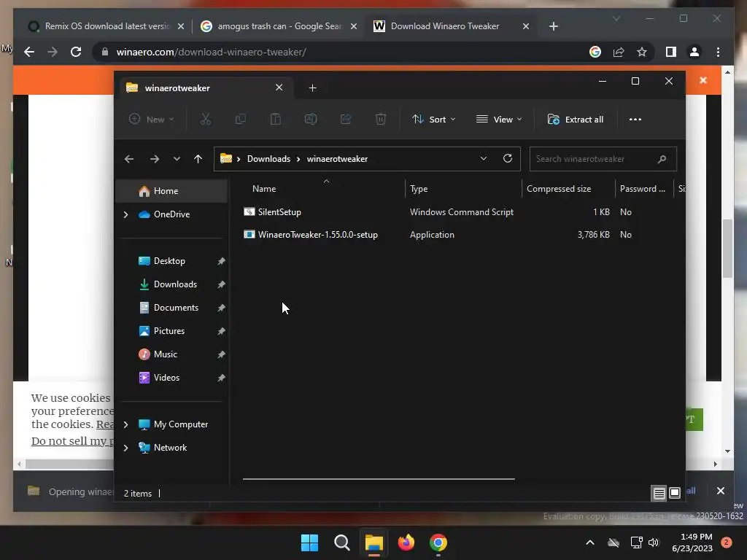Switch to details view icon in status bar

pyautogui.click(x=659, y=493)
